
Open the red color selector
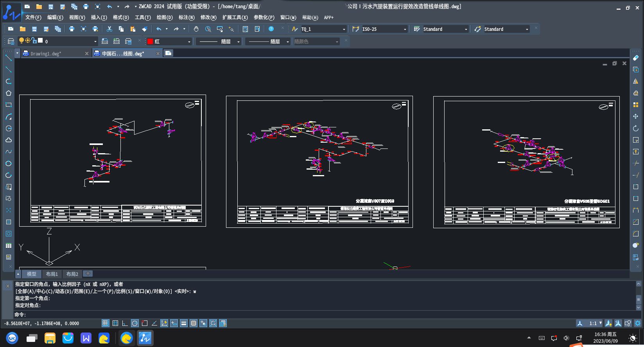[x=169, y=41]
